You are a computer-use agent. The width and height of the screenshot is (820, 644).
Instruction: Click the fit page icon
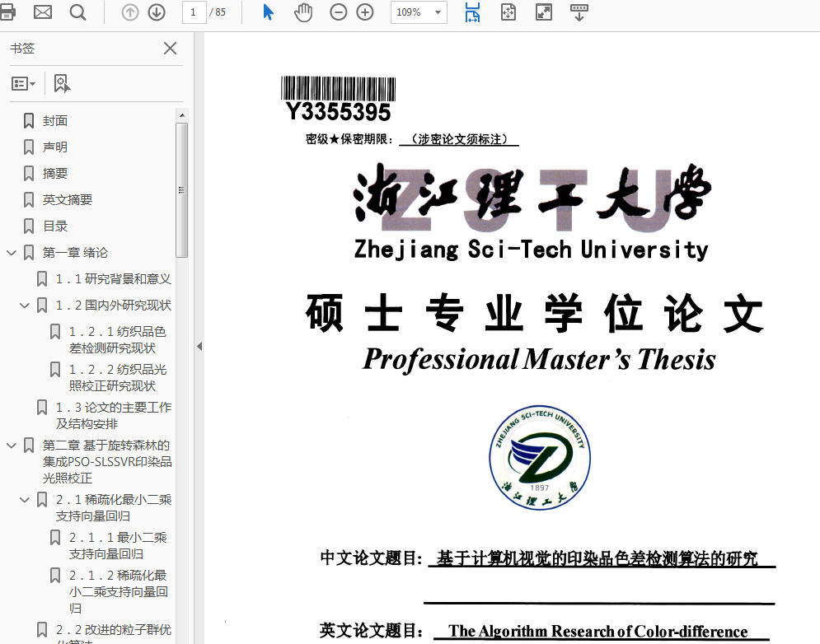pyautogui.click(x=508, y=12)
